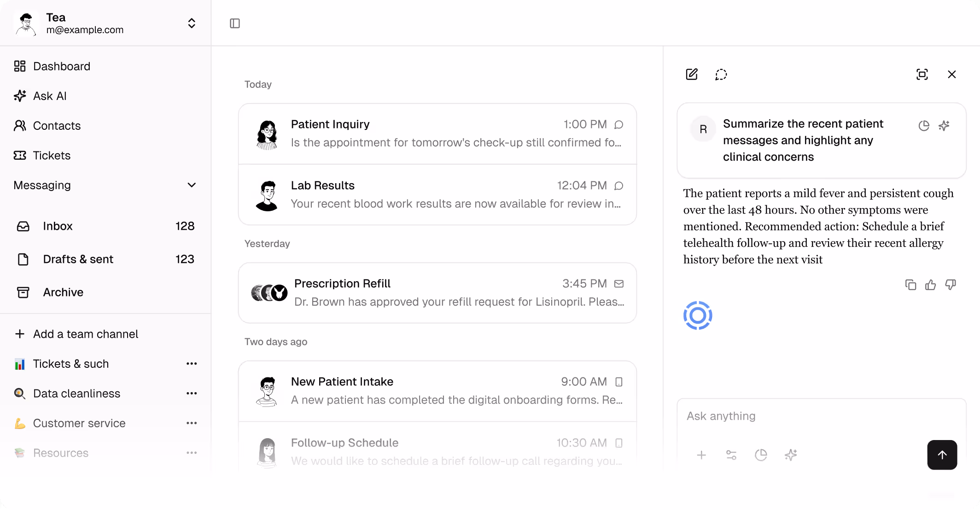Click the new chat compose icon

point(692,75)
